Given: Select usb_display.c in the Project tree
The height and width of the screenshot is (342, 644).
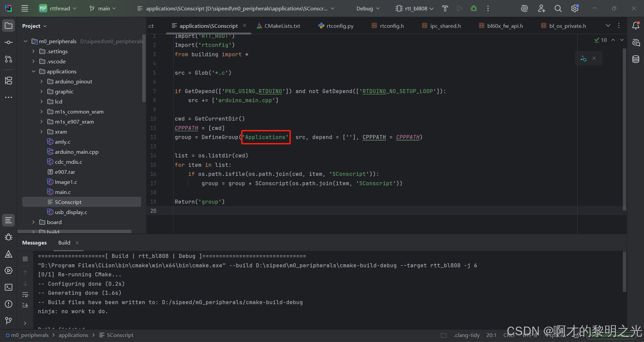Looking at the screenshot, I should [x=71, y=212].
